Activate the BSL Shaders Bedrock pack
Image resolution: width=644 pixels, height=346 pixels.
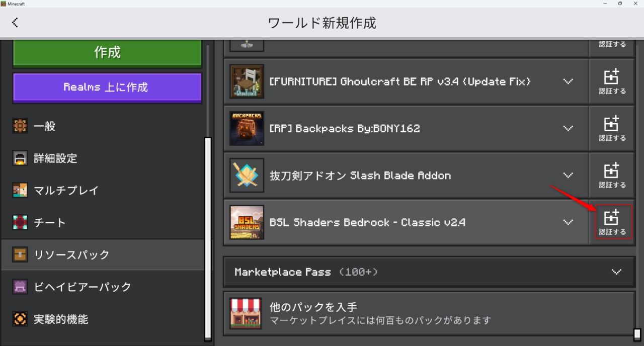612,222
